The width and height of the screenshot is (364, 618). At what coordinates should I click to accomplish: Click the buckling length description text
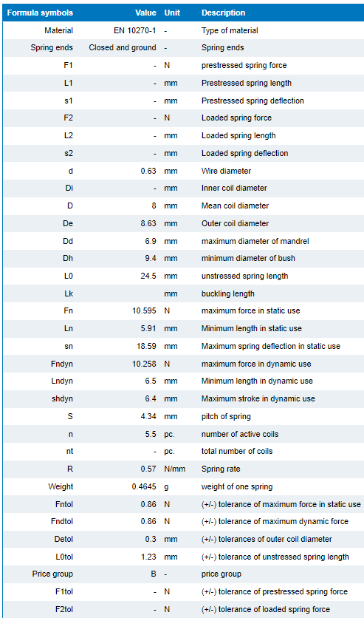click(228, 293)
